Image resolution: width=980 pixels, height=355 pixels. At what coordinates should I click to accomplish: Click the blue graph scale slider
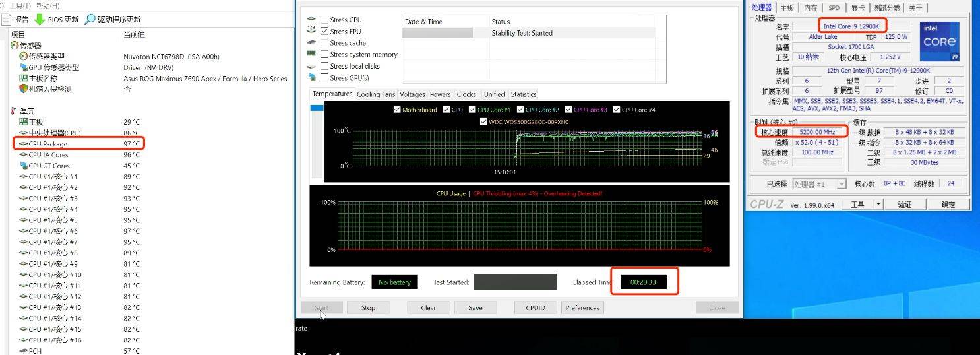pyautogui.click(x=317, y=108)
